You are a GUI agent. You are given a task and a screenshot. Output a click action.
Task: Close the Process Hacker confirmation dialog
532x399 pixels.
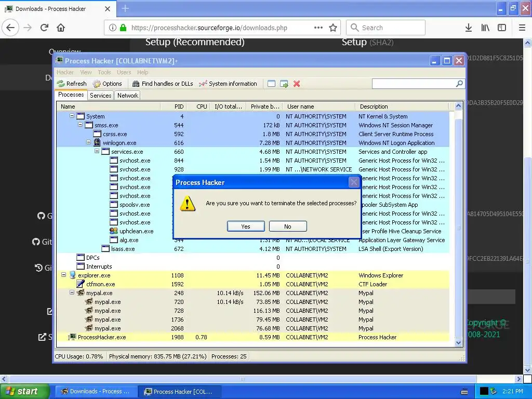click(x=354, y=182)
